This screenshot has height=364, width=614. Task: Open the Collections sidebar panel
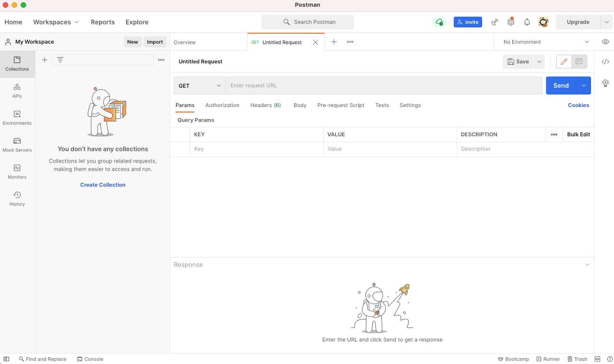coord(17,64)
